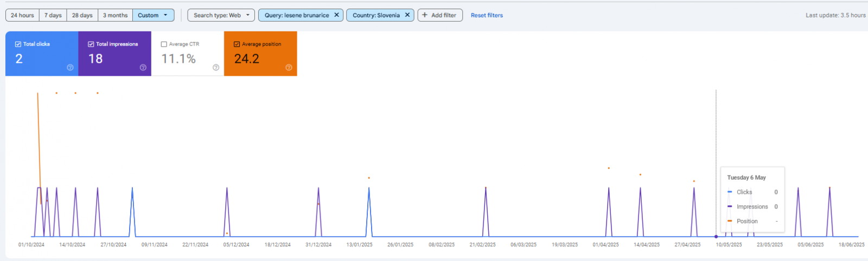
Task: Click help icon on Average CTR card
Action: (x=216, y=68)
